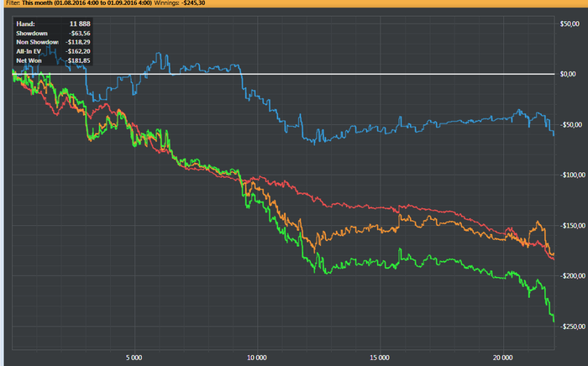Click the 'Showdown' legend label
The height and width of the screenshot is (366, 588).
pos(32,33)
